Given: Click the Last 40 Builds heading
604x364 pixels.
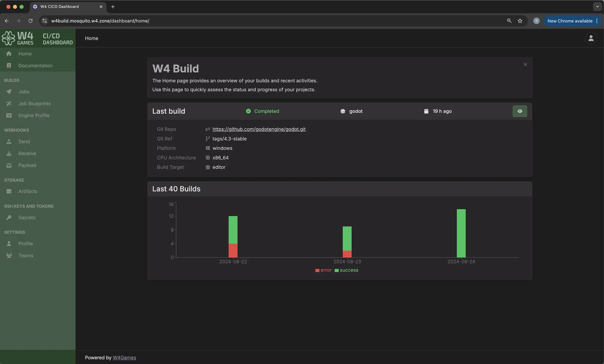Looking at the screenshot, I should [176, 189].
